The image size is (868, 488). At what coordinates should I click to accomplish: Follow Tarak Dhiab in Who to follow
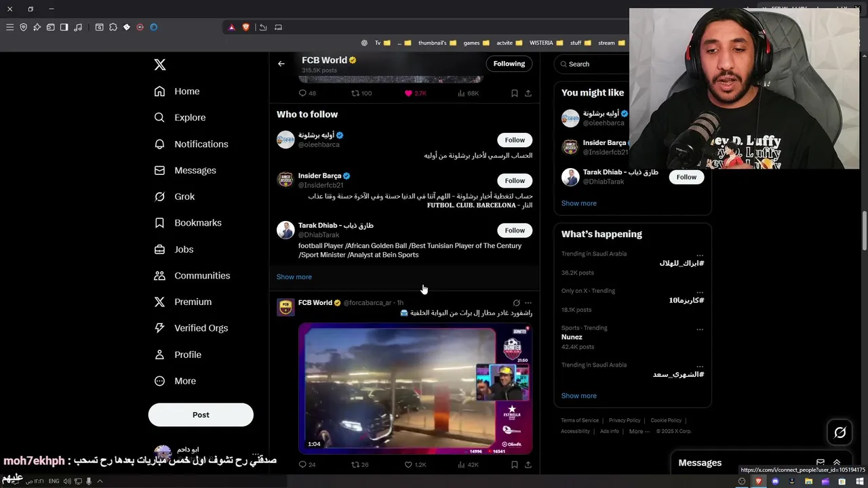click(x=515, y=230)
